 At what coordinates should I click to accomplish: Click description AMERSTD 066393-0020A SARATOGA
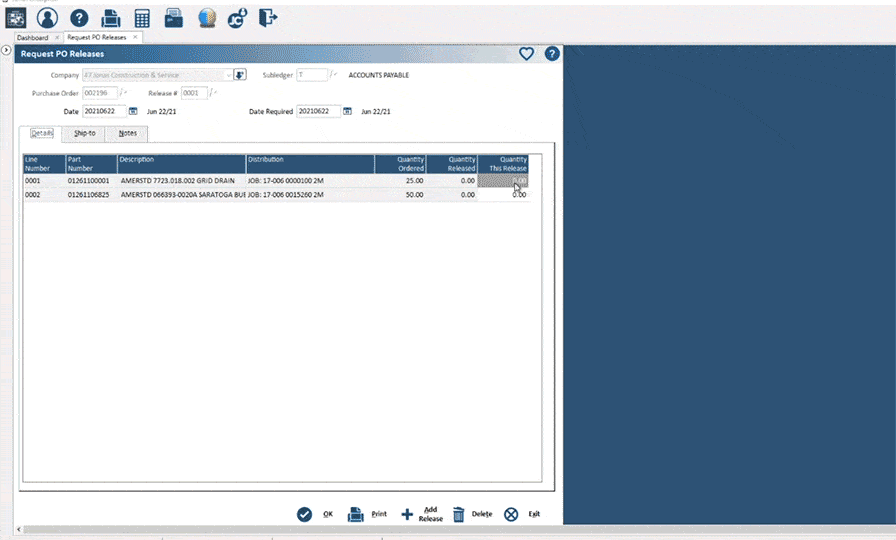[182, 195]
